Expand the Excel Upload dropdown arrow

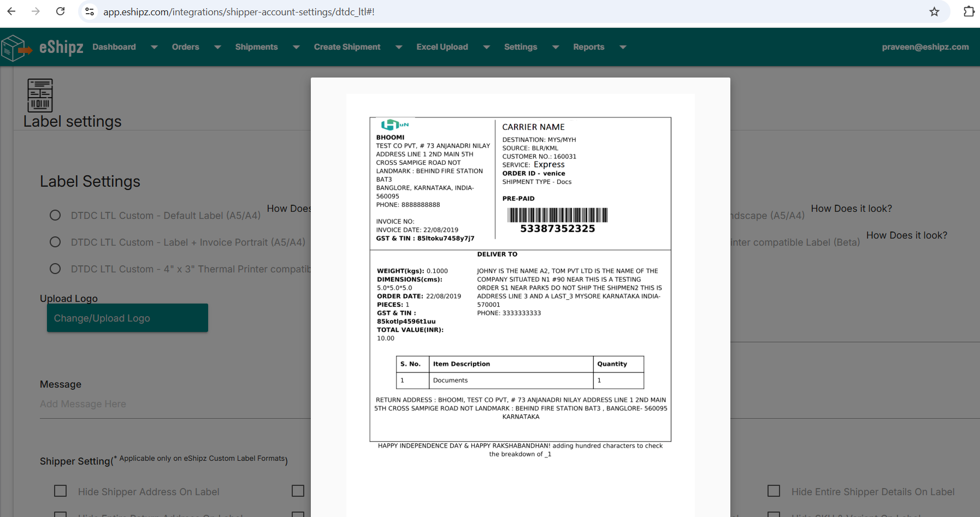pos(486,47)
